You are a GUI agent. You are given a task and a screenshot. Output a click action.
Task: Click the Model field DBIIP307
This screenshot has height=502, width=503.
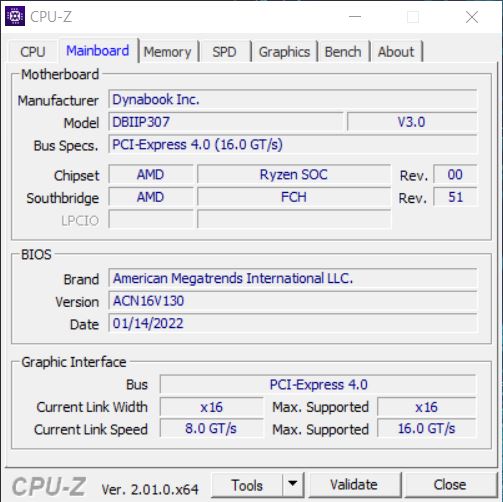click(x=226, y=122)
